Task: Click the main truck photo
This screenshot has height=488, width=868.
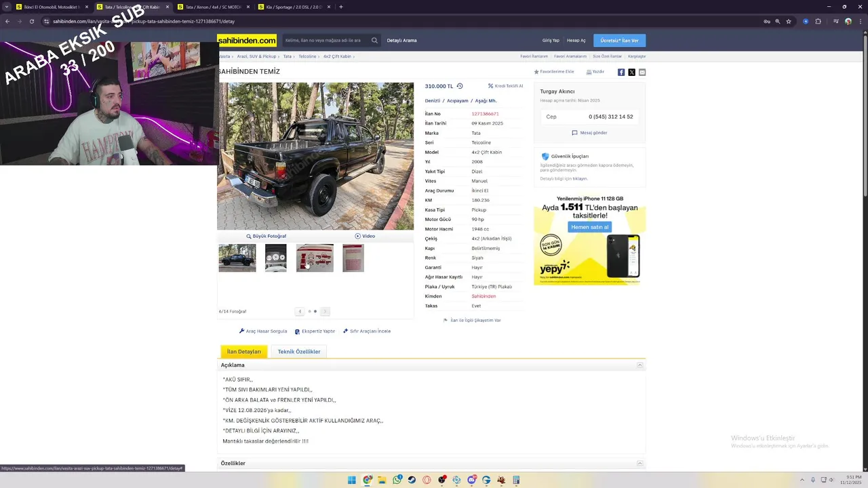Action: 315,156
